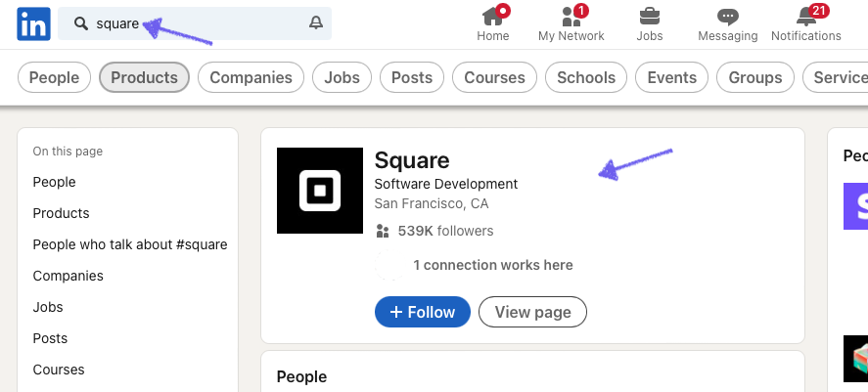Open Notifications with 21 badge
868x392 pixels.
806,24
